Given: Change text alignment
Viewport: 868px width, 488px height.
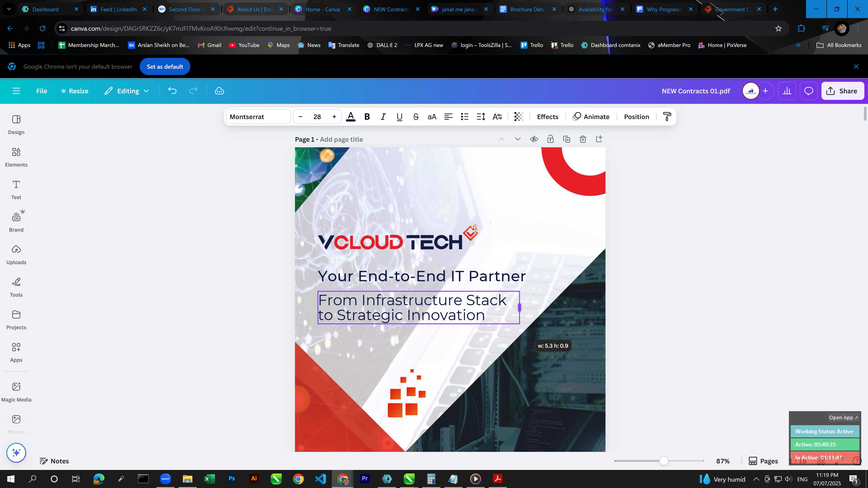Looking at the screenshot, I should (448, 117).
